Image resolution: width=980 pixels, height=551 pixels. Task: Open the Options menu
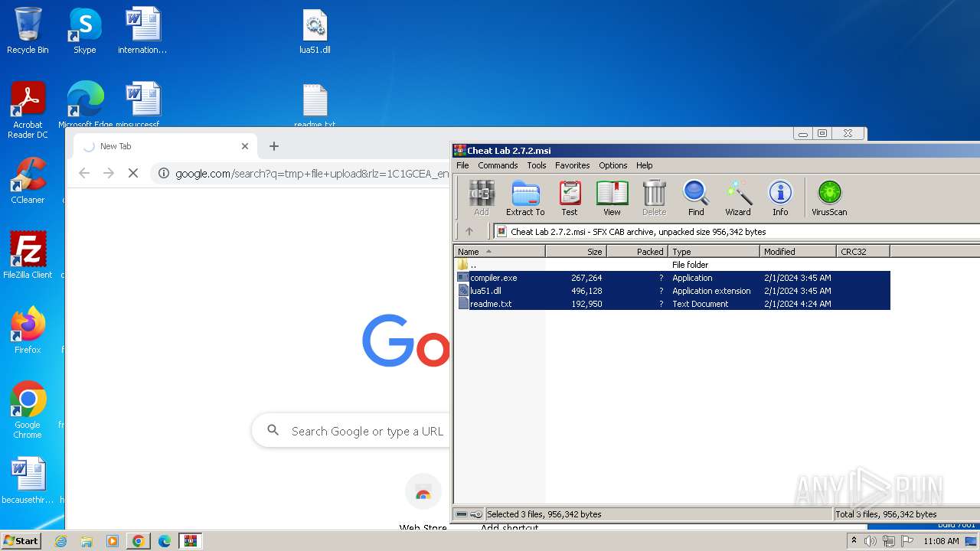tap(613, 165)
